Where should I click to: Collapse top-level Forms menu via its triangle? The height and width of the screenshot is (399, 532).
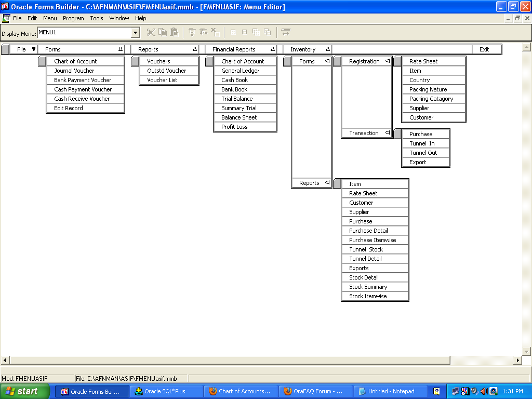click(121, 49)
